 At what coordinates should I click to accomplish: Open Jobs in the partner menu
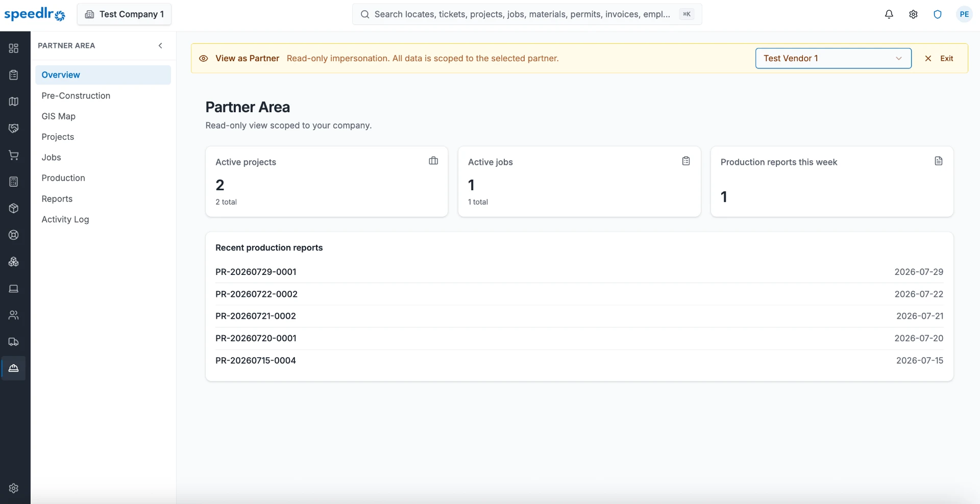[x=103, y=157]
